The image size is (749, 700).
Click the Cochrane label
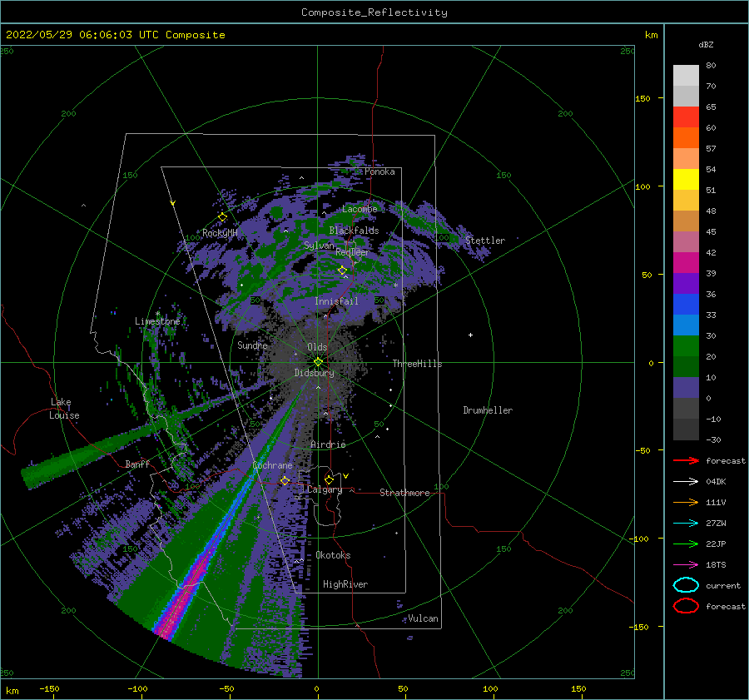point(272,465)
